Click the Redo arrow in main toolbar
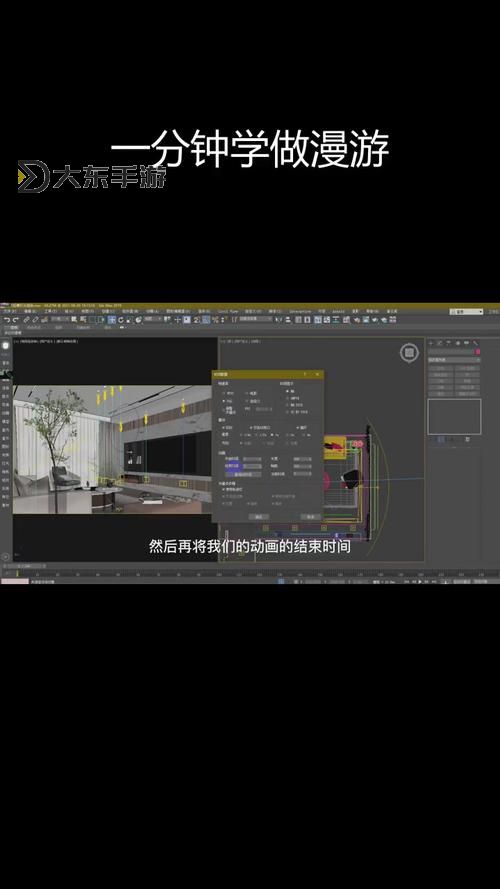Screen dimensions: 500x889 (x=15, y=320)
